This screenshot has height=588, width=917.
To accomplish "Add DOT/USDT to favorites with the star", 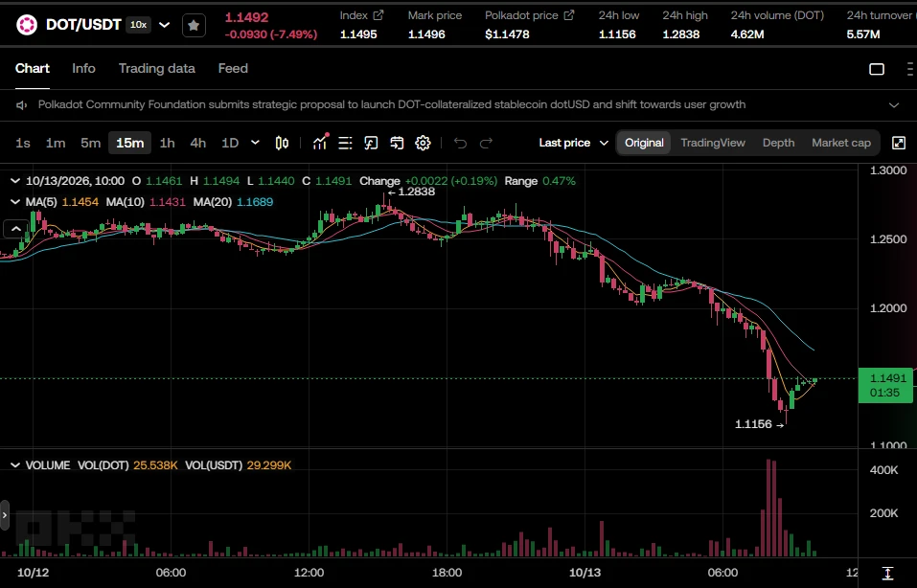I will pyautogui.click(x=194, y=25).
